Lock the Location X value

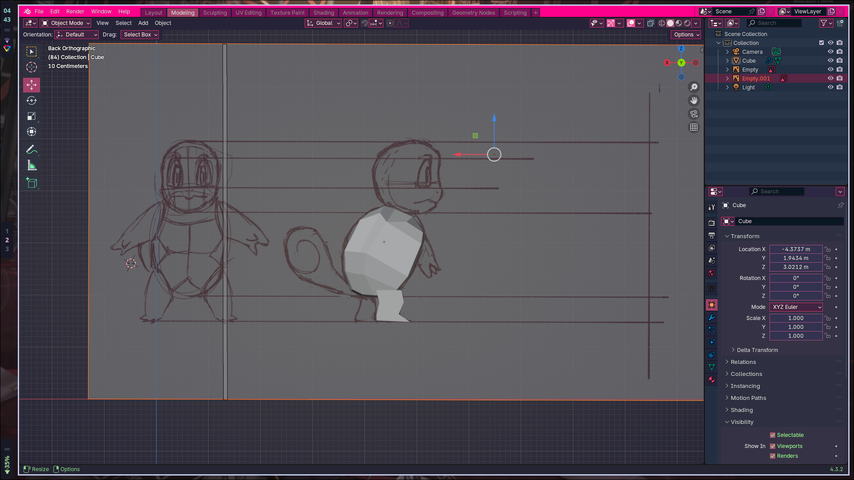click(x=827, y=249)
